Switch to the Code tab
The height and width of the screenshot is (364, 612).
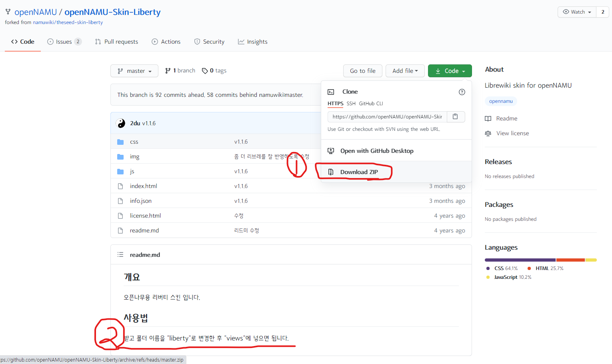(x=23, y=42)
